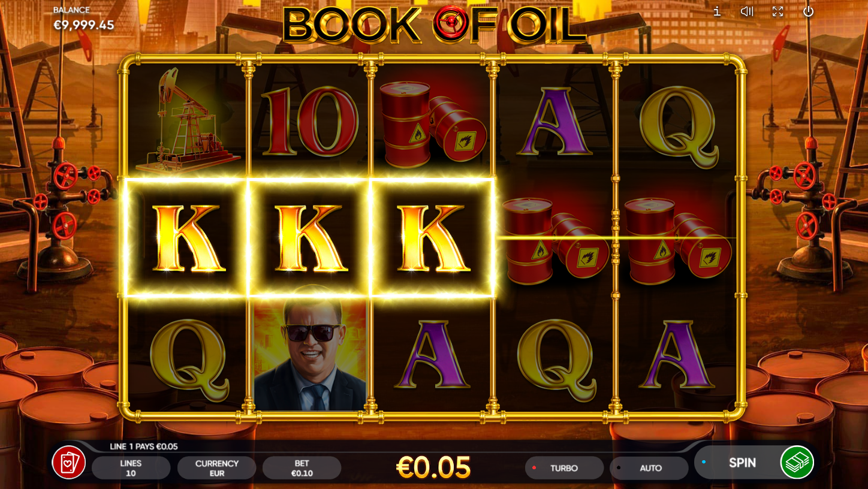The height and width of the screenshot is (489, 868).
Task: Click the Book of Oil logo
Action: [x=434, y=26]
